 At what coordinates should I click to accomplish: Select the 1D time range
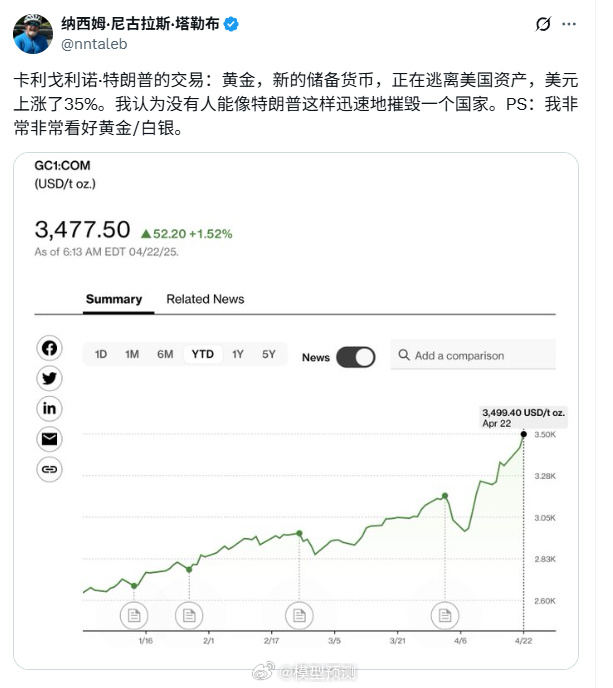point(101,354)
